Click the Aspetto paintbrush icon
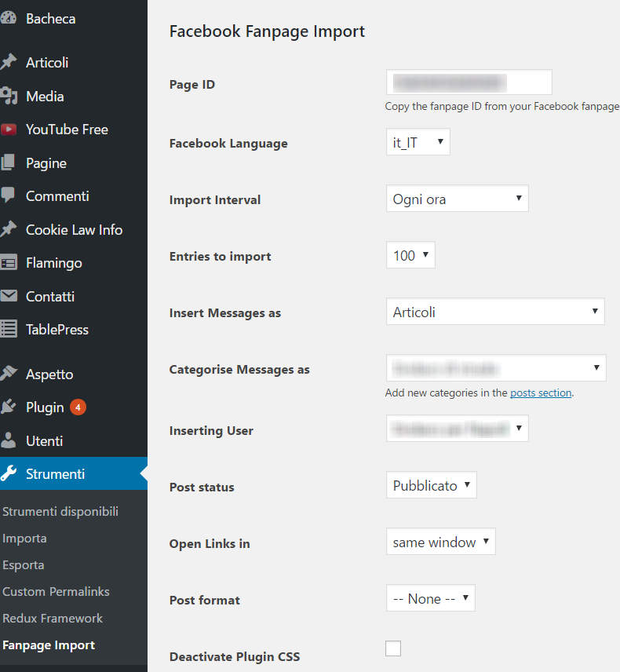620x672 pixels. pos(9,374)
